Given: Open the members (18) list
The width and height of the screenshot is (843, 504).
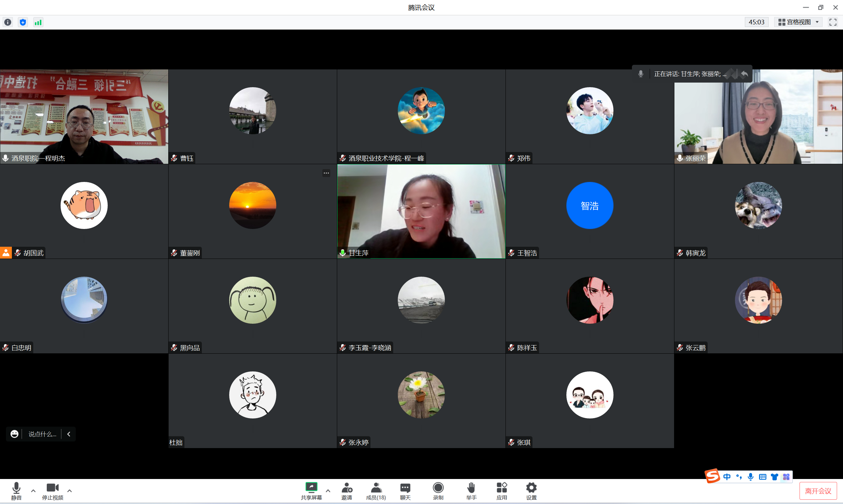Looking at the screenshot, I should point(376,491).
